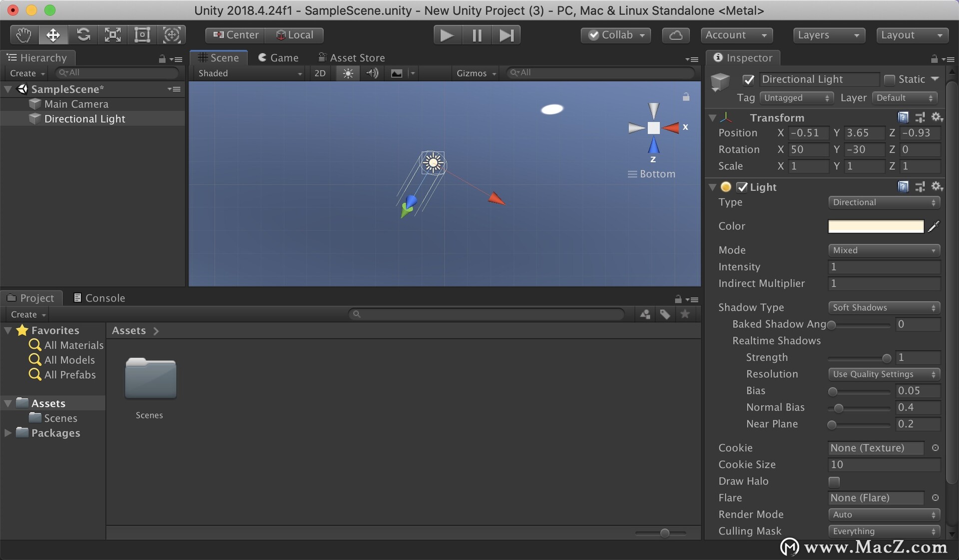Select the Inspector tab

pos(743,58)
